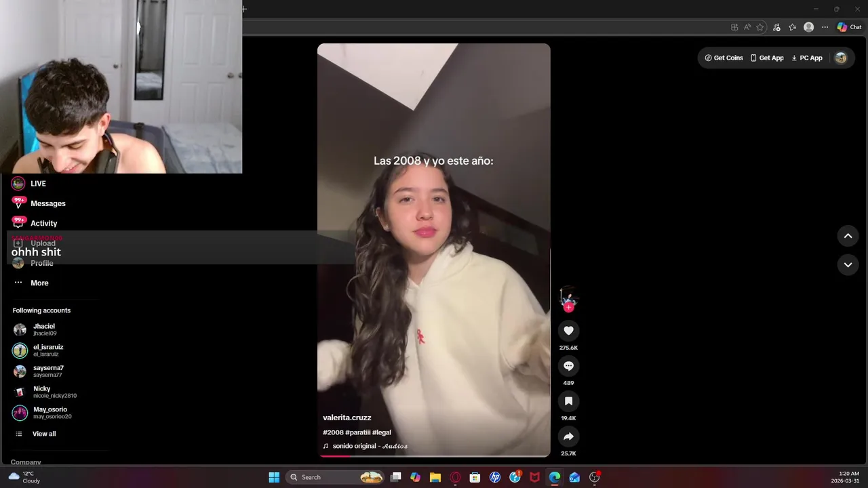Seek on the video progress bar
This screenshot has width=868, height=488.
click(x=434, y=455)
